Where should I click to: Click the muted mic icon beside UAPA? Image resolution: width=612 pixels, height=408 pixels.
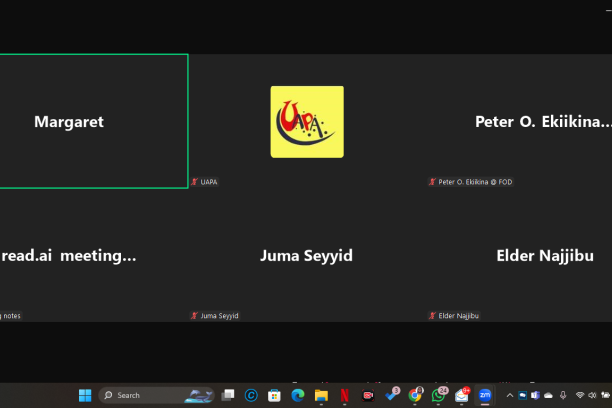click(194, 182)
